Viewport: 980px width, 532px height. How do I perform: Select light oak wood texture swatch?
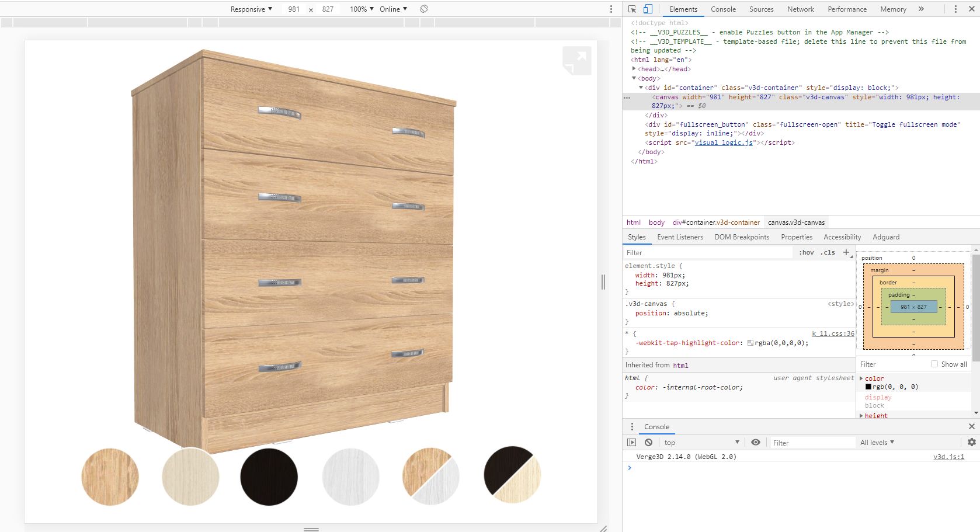(110, 477)
